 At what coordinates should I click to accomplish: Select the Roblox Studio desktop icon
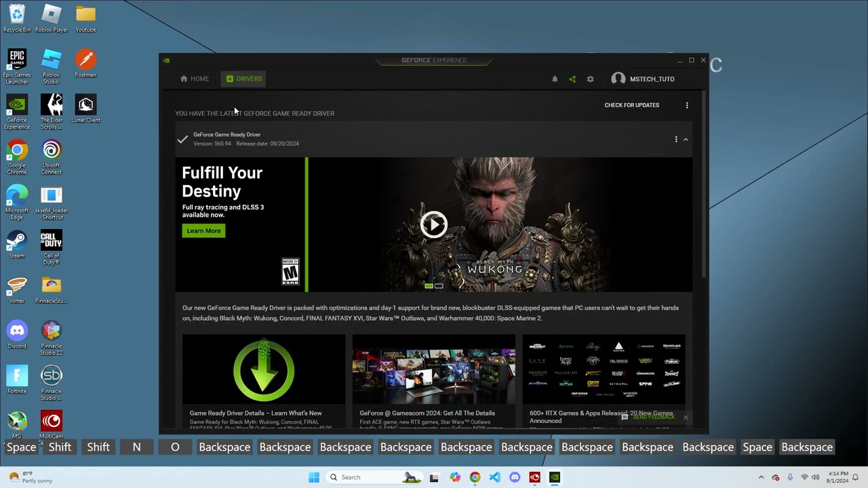click(x=52, y=66)
